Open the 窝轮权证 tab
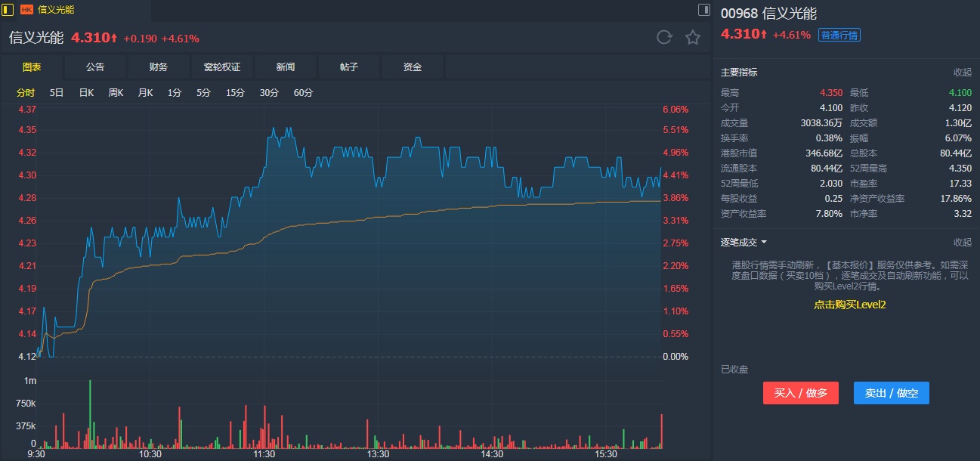This screenshot has width=980, height=461. point(222,67)
